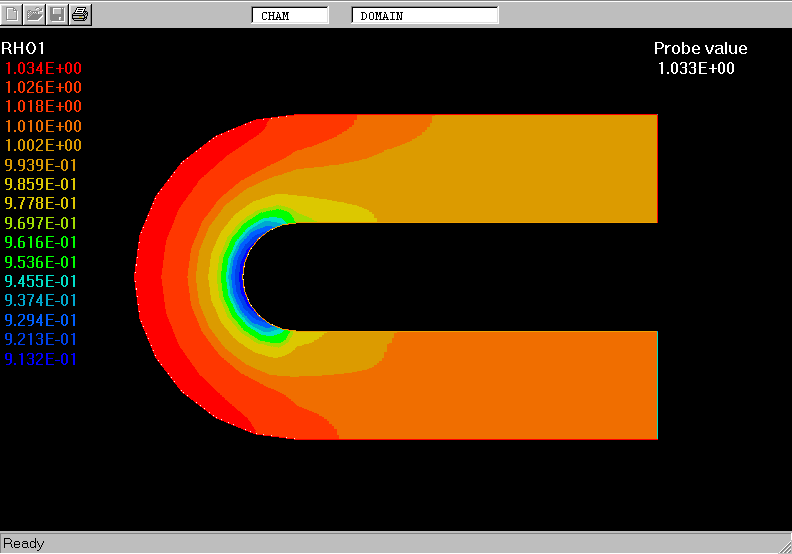Open a file using the folder icon
Screen dimensions: 792x554
(35, 14)
